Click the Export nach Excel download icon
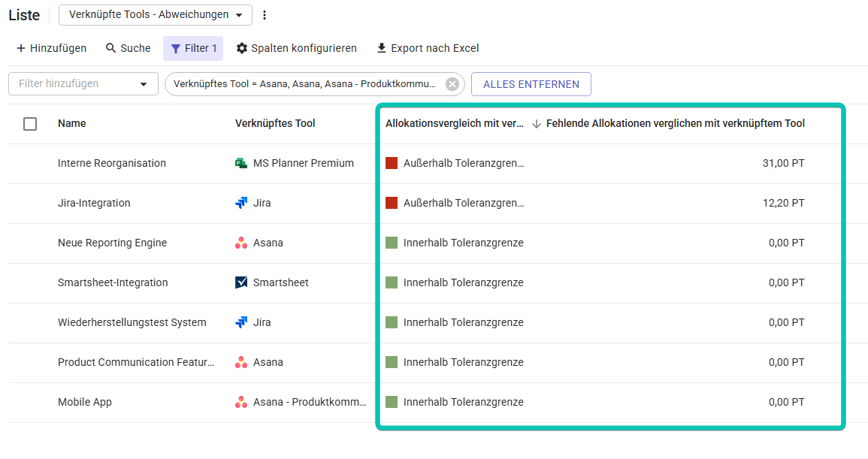The image size is (868, 459). 380,48
